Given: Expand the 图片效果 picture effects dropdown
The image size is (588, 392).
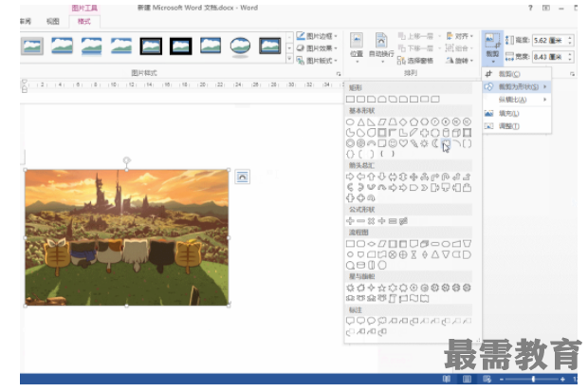Looking at the screenshot, I should 336,48.
